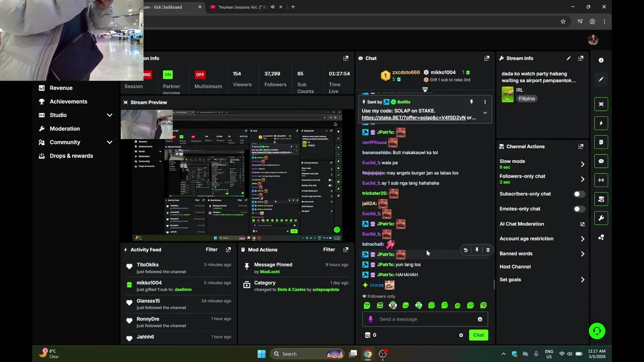Viewport: 644px width, 362px height.
Task: Open Mod Actions Filter
Action: pos(329,249)
